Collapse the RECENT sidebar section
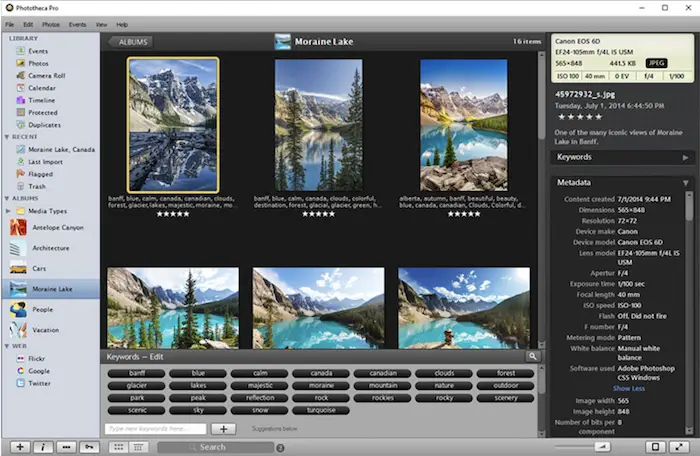 tap(5, 136)
